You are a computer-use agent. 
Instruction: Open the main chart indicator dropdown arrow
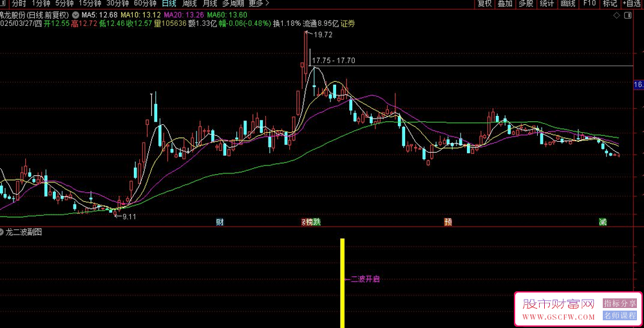point(75,15)
